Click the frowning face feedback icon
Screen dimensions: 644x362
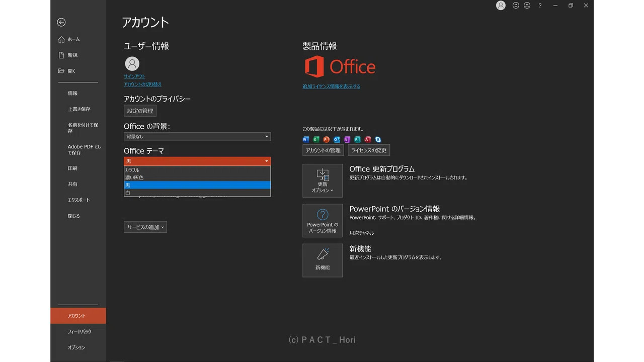(x=527, y=6)
